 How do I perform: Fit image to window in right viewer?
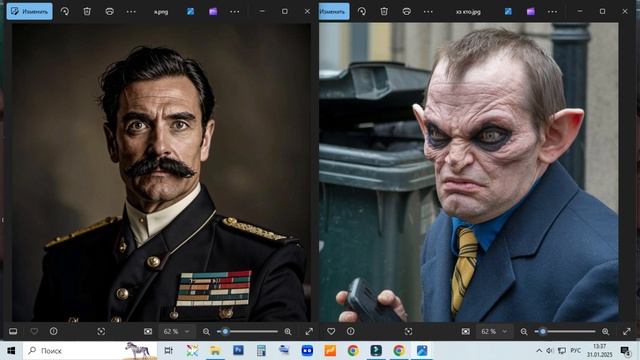coord(466,331)
